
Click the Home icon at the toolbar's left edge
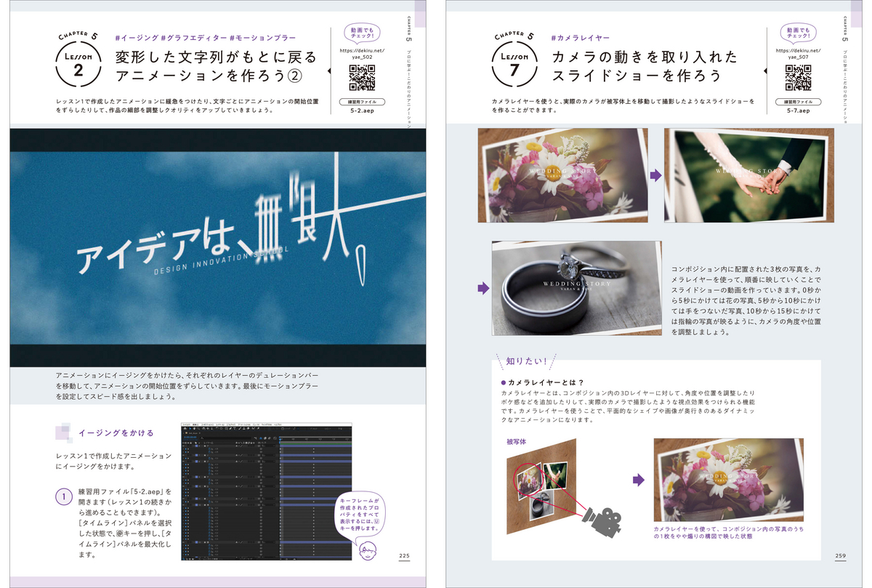185,428
